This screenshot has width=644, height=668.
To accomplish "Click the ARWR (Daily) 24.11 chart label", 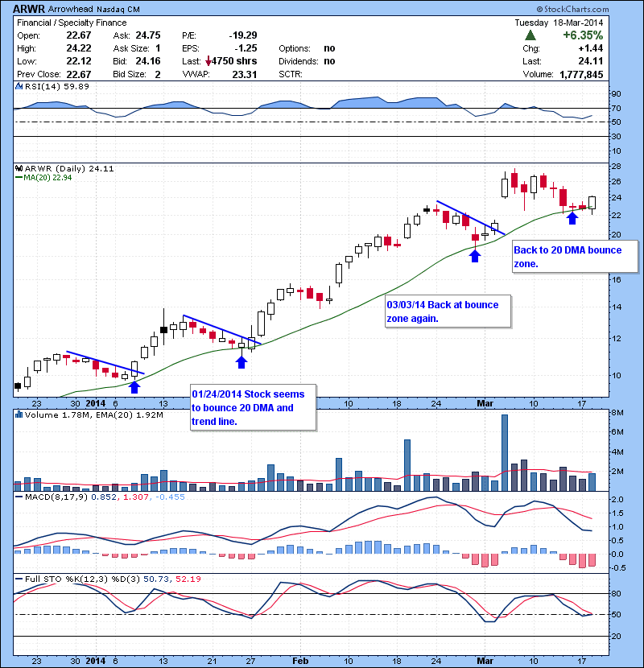I will pyautogui.click(x=69, y=169).
